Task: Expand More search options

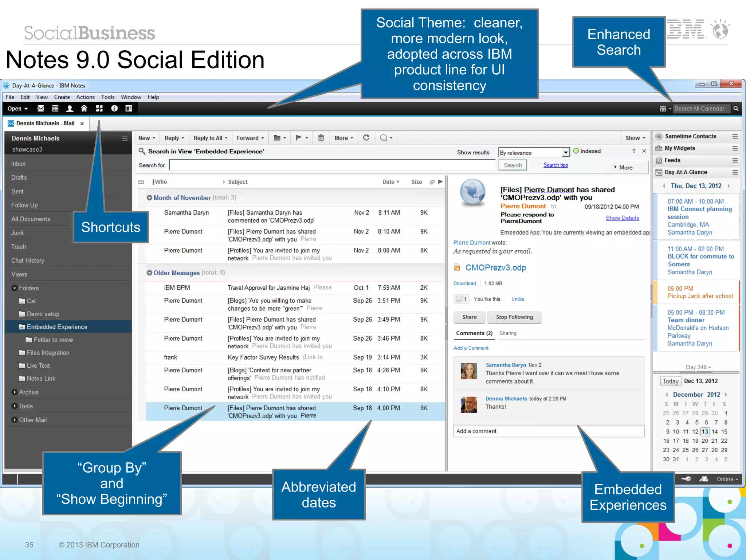Action: coord(623,167)
